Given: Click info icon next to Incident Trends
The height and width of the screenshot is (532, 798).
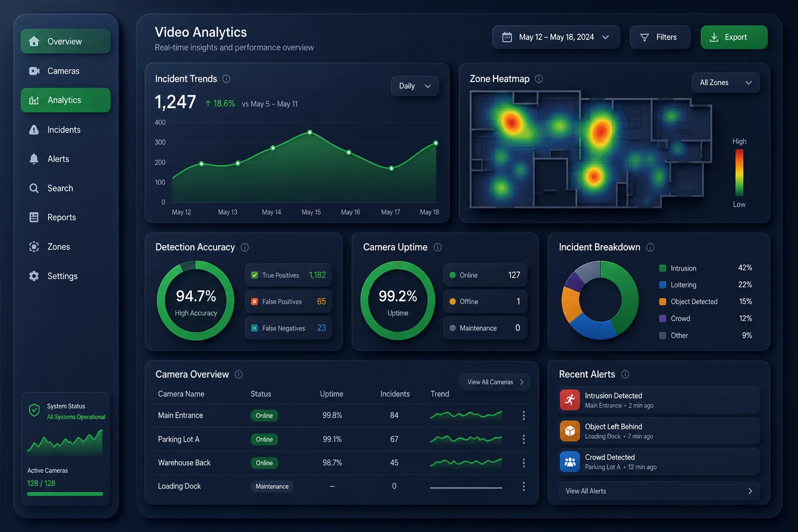Looking at the screenshot, I should tap(227, 79).
